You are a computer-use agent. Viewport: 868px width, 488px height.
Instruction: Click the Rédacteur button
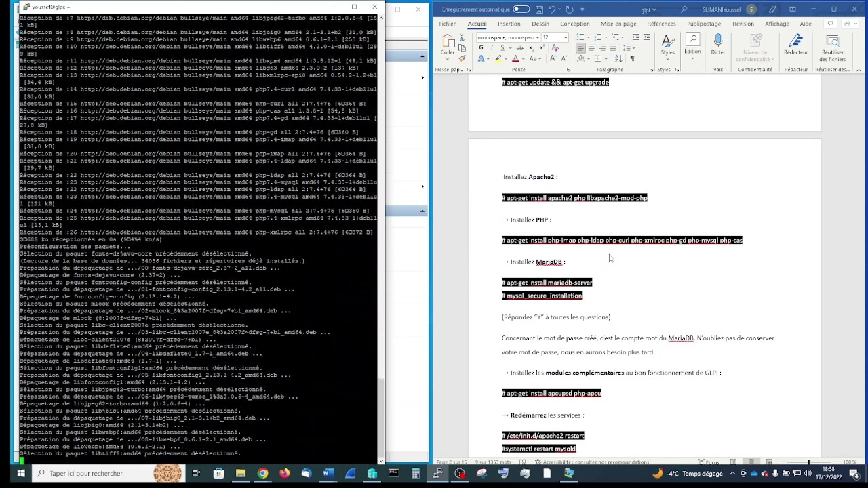[795, 45]
